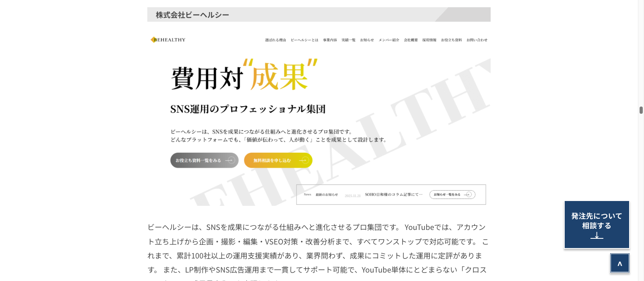
Task: Click the gray お役立ち資料一覧をみる button
Action: click(204, 160)
